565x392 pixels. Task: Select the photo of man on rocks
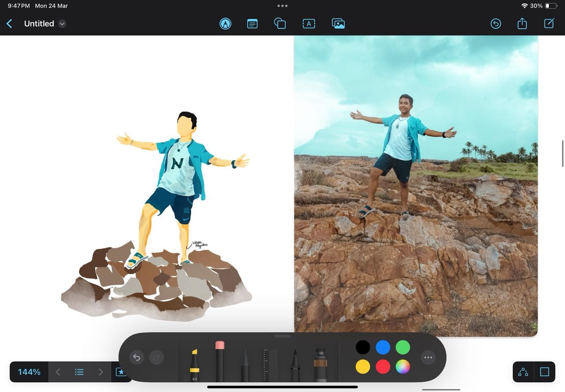pyautogui.click(x=416, y=186)
